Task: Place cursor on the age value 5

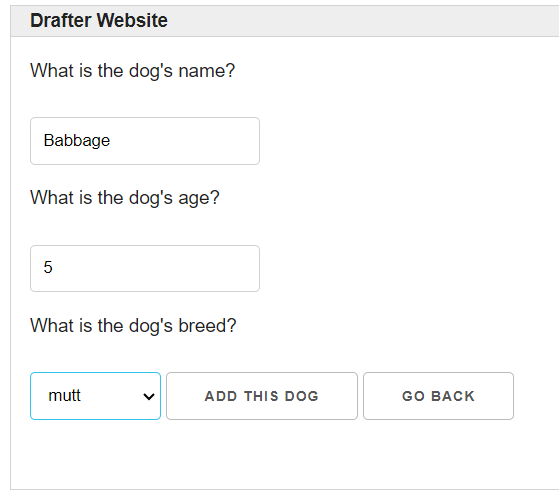Action: (x=48, y=267)
